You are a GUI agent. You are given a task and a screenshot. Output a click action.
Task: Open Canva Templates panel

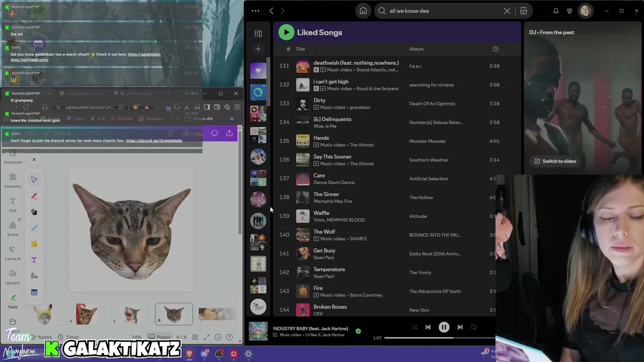click(13, 157)
